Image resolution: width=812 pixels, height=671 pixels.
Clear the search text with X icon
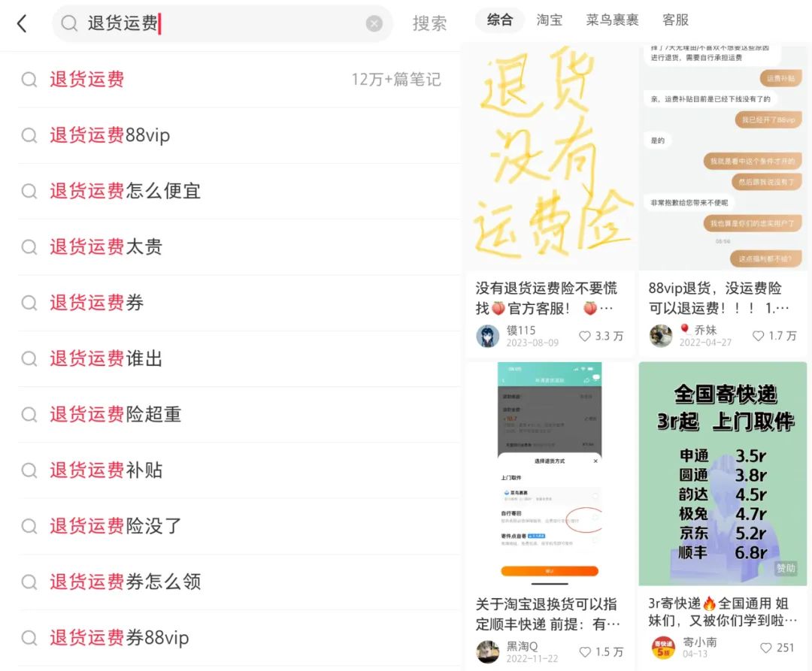point(374,23)
